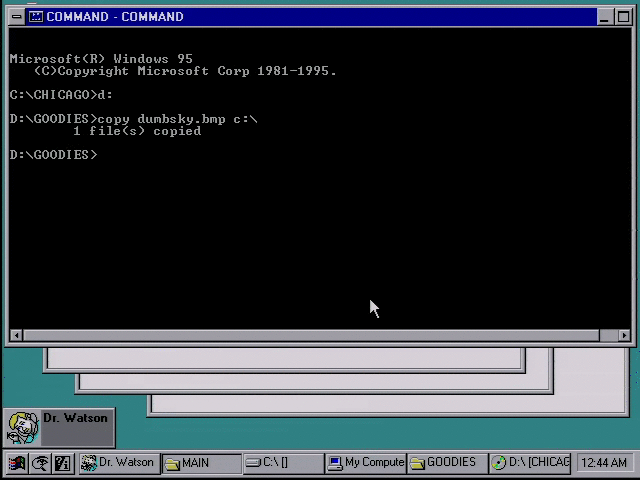Click the COMMAND - COMMAND title bar text
Image resolution: width=640 pixels, height=480 pixels.
[x=115, y=17]
